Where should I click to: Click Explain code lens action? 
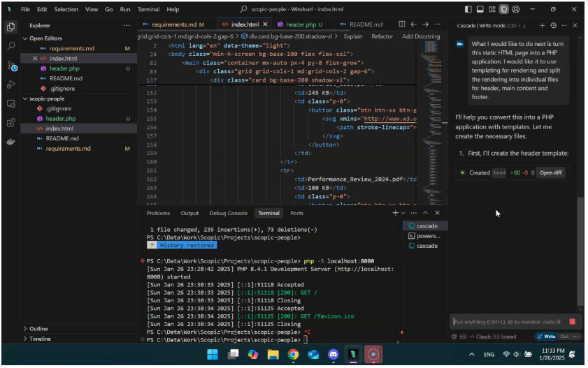(x=353, y=36)
